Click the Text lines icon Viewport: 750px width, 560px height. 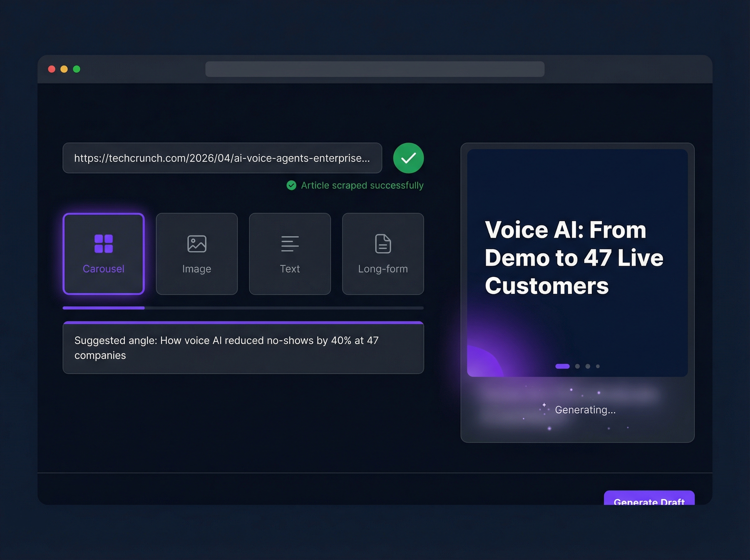[x=290, y=243]
